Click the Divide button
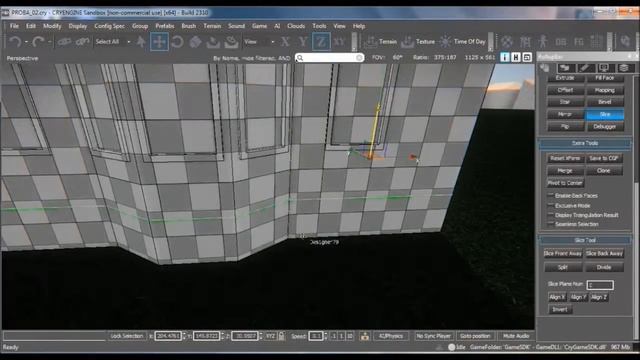Image resolution: width=640 pixels, height=360 pixels. (604, 267)
